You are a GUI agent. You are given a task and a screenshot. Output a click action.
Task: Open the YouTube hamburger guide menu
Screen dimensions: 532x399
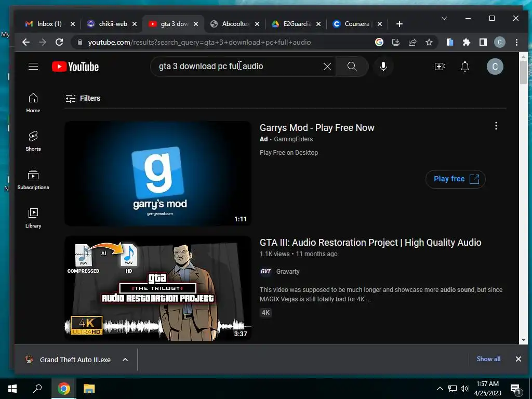[x=33, y=66]
